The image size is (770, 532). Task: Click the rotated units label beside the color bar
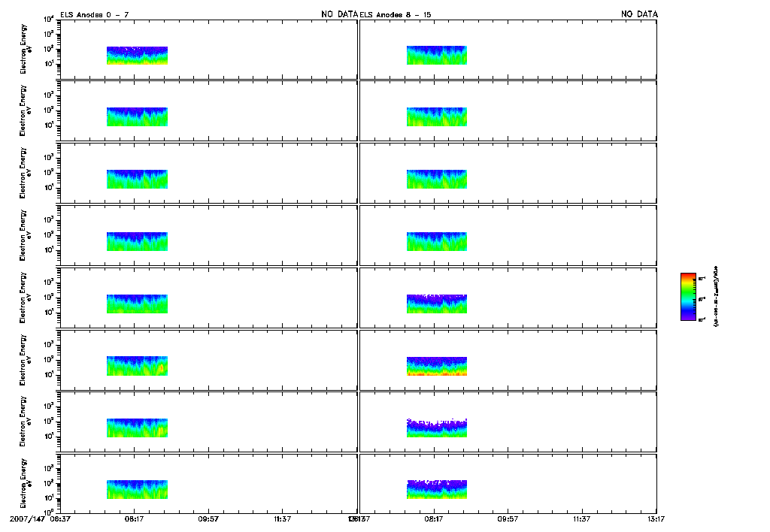[716, 297]
